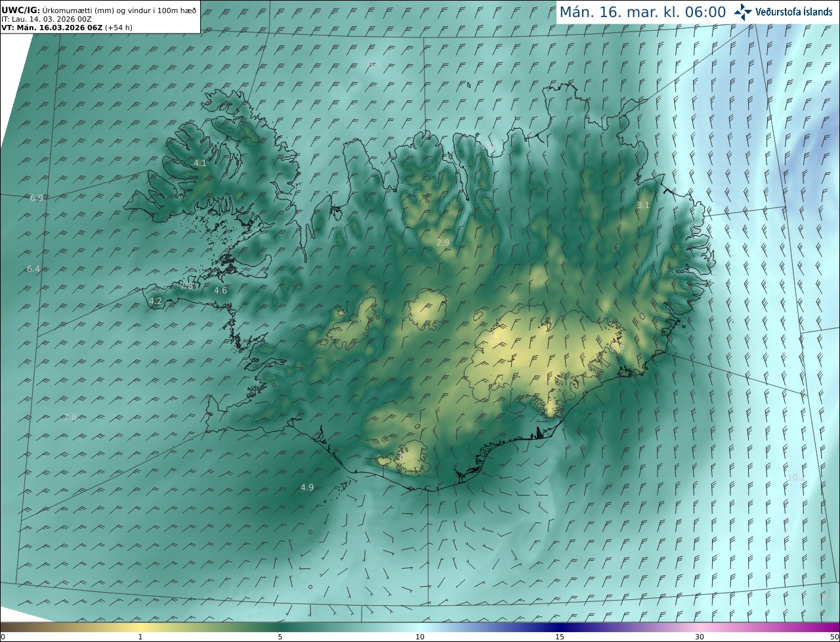Viewport: 840px width, 642px height.
Task: Click the 4.6 value on the map
Action: (220, 290)
